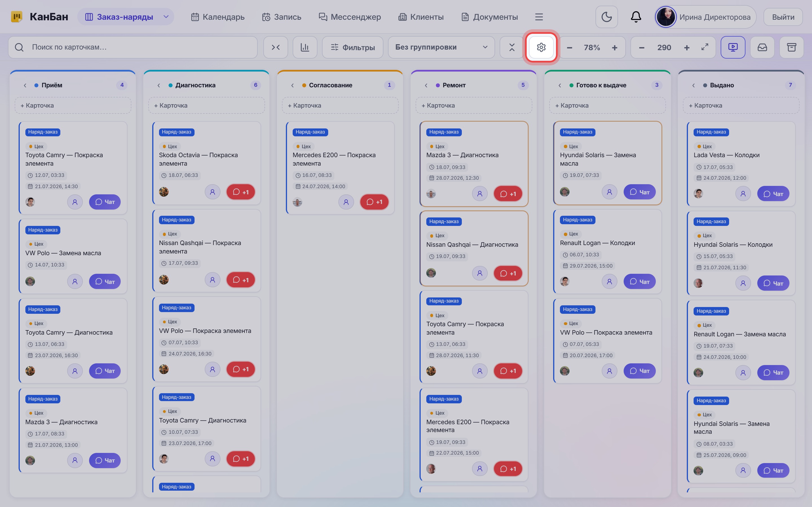Click the archive box icon
Image resolution: width=812 pixels, height=507 pixels.
791,47
